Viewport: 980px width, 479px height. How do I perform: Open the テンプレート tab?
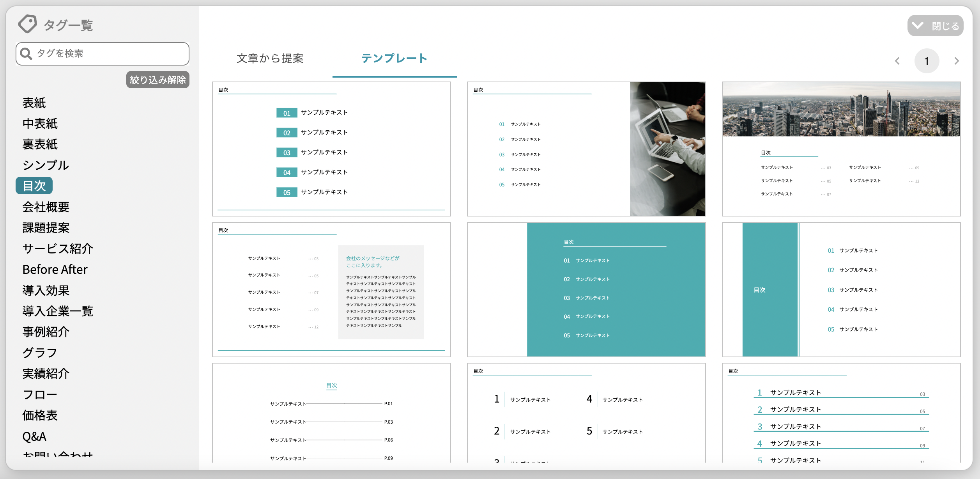pos(394,59)
